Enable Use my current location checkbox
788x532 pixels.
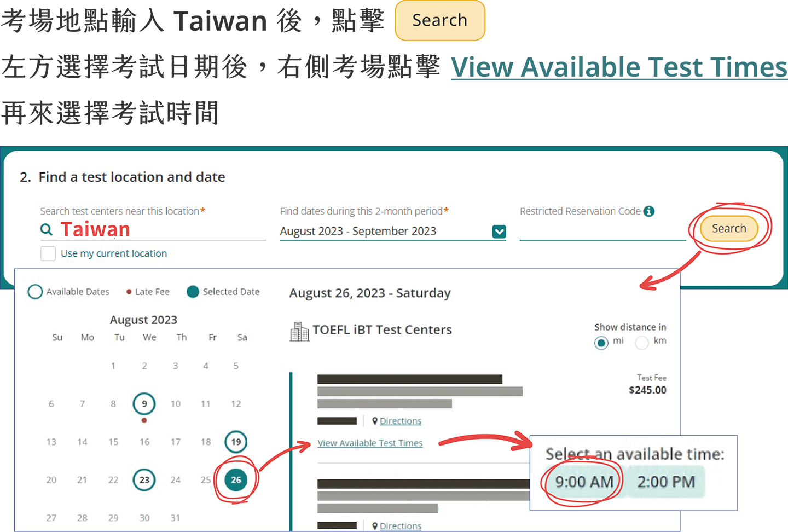pyautogui.click(x=48, y=253)
